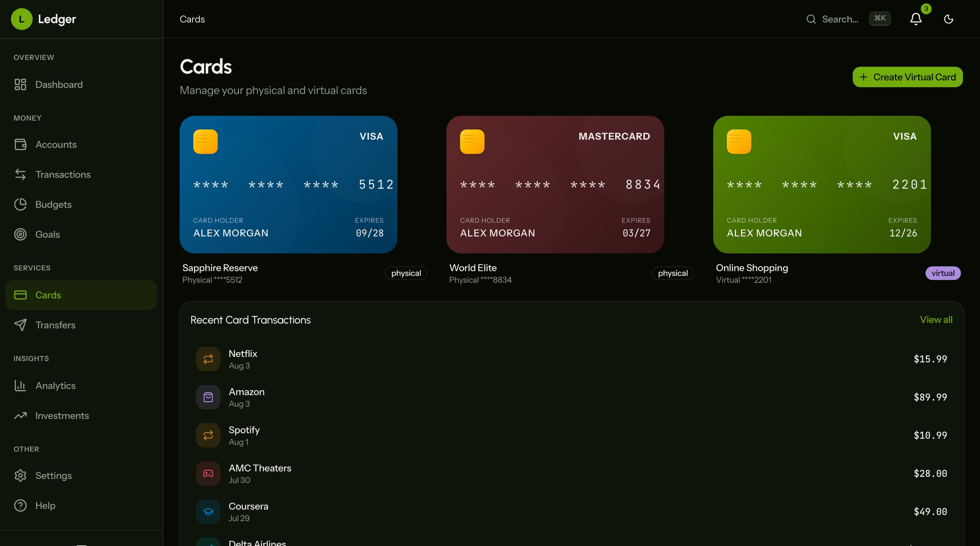Click the purple virtual badge
This screenshot has width=980, height=546.
943,273
